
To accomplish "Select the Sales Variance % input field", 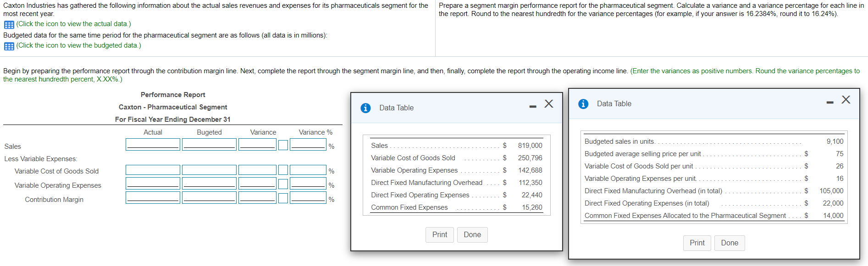I will click(308, 145).
